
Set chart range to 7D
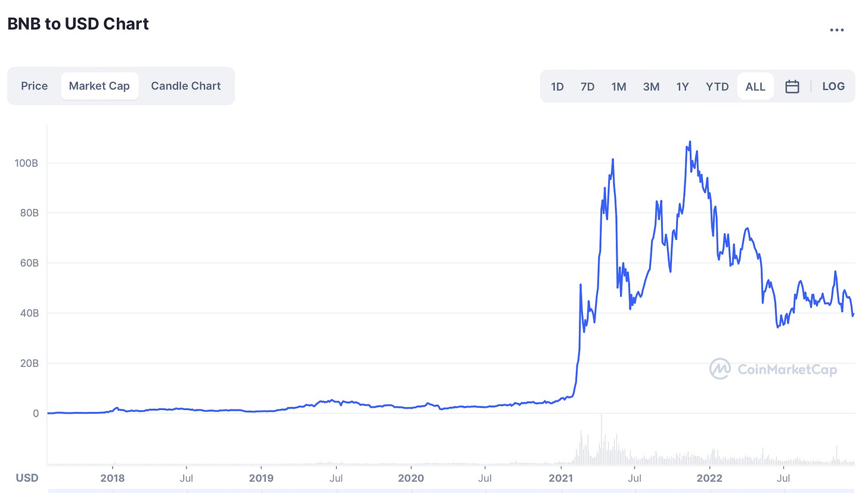tap(587, 86)
